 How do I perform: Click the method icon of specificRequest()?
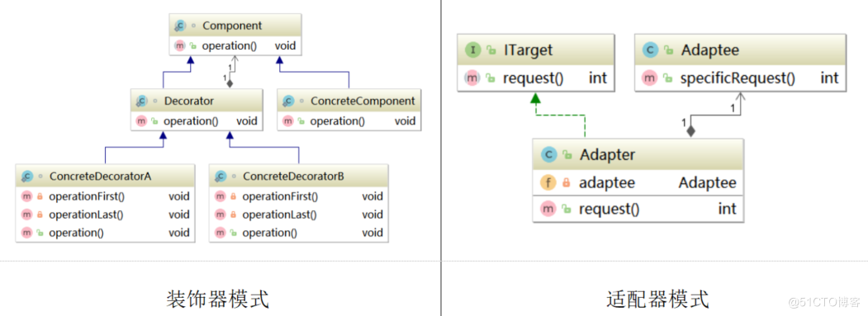coord(649,78)
